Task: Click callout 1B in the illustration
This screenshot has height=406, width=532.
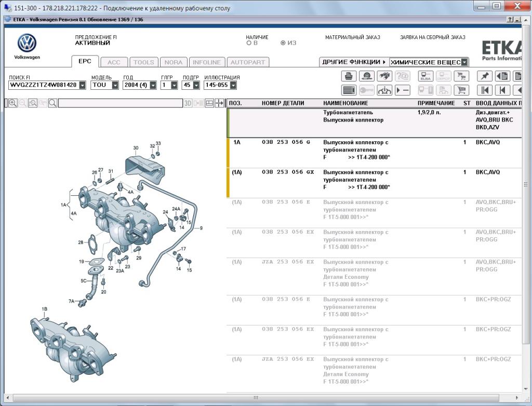Action: coord(45,309)
